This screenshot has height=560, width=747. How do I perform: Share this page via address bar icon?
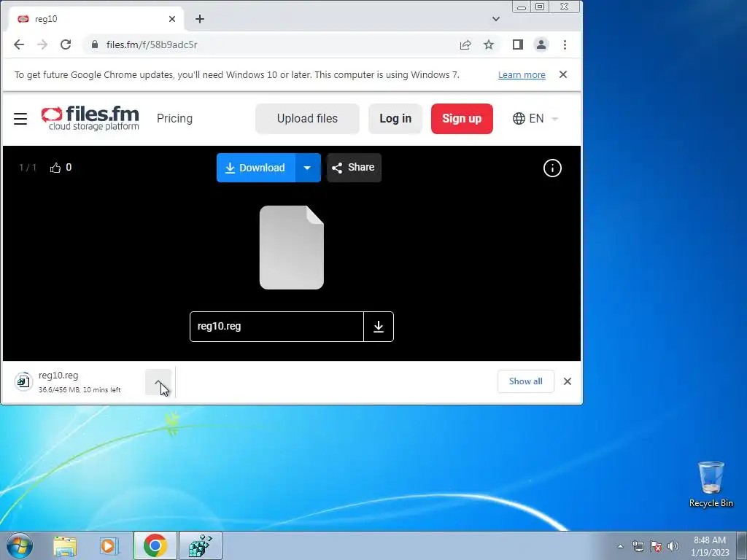click(465, 44)
